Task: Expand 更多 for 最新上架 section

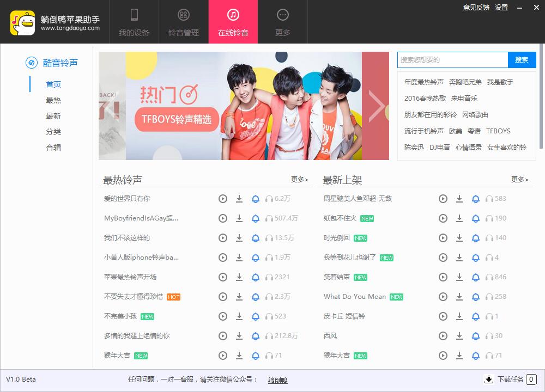Action: pyautogui.click(x=519, y=180)
